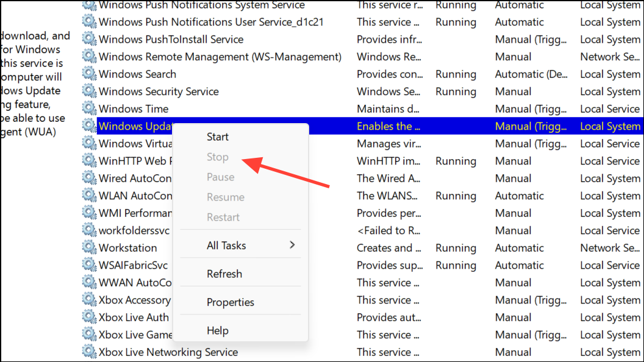The image size is (644, 362).
Task: Click Start in the context menu
Action: [x=217, y=137]
